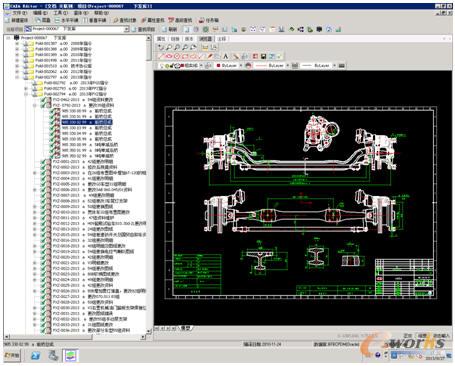Open the red ByLayer color dropdown
Screen dimensions: 455x366
coord(240,66)
